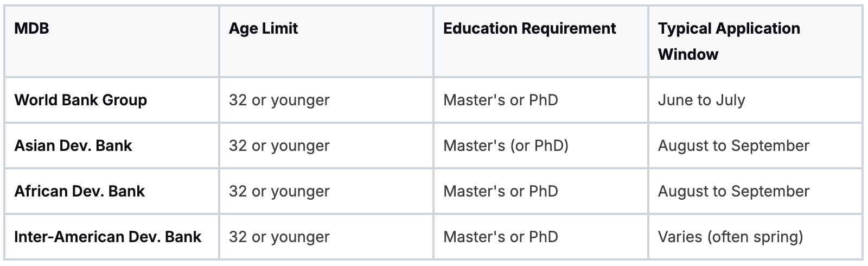Select the Inter-American Dev. Bank cell
Viewport: 868px width, 266px height.
click(x=112, y=237)
